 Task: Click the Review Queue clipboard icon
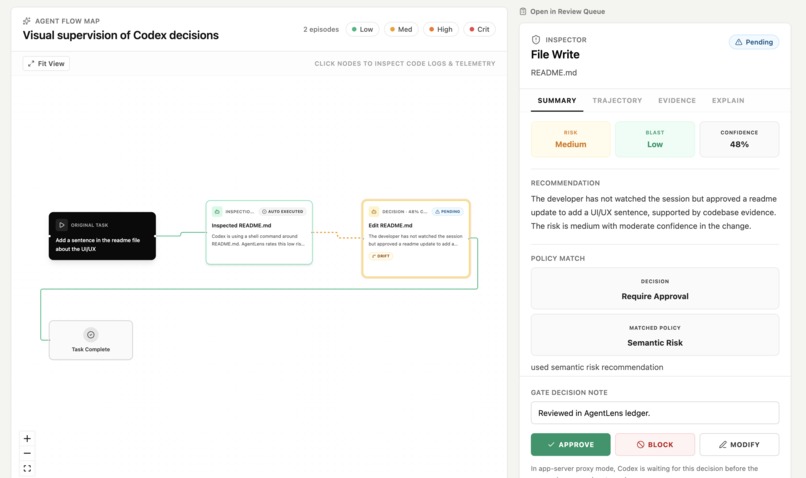click(x=523, y=11)
